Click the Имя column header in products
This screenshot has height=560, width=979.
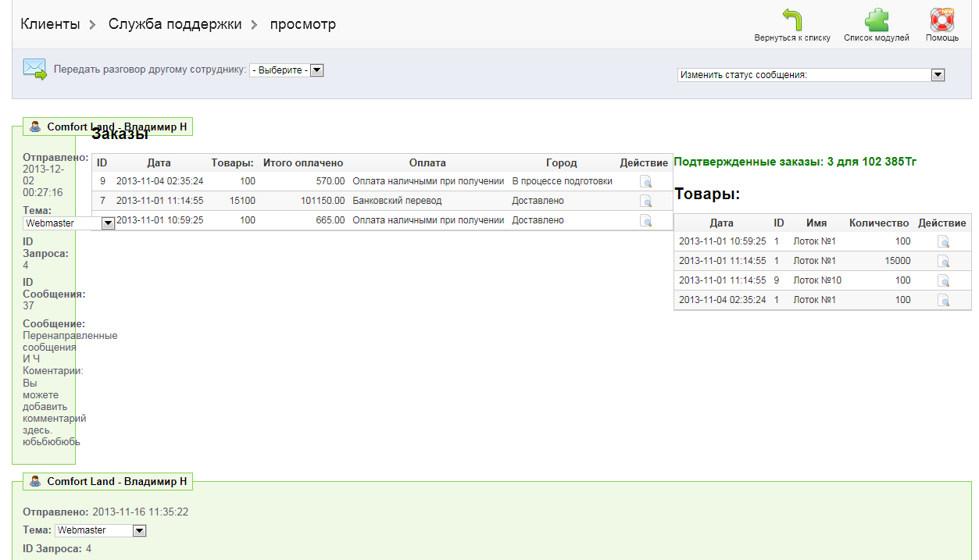[816, 223]
